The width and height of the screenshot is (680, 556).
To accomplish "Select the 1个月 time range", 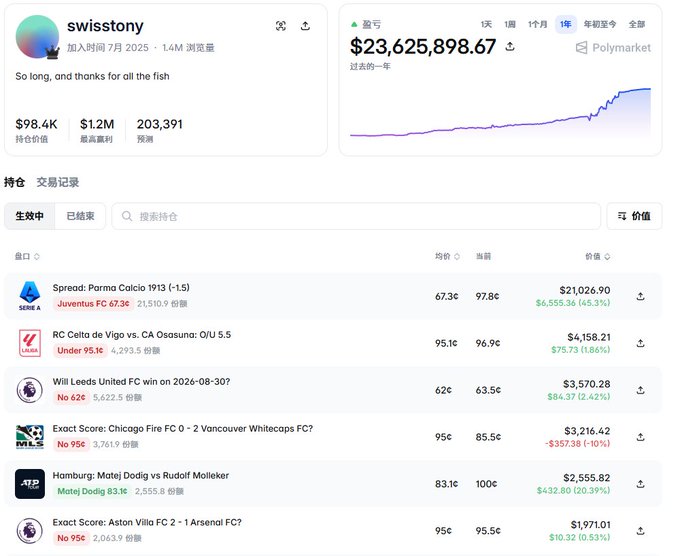I will (537, 24).
